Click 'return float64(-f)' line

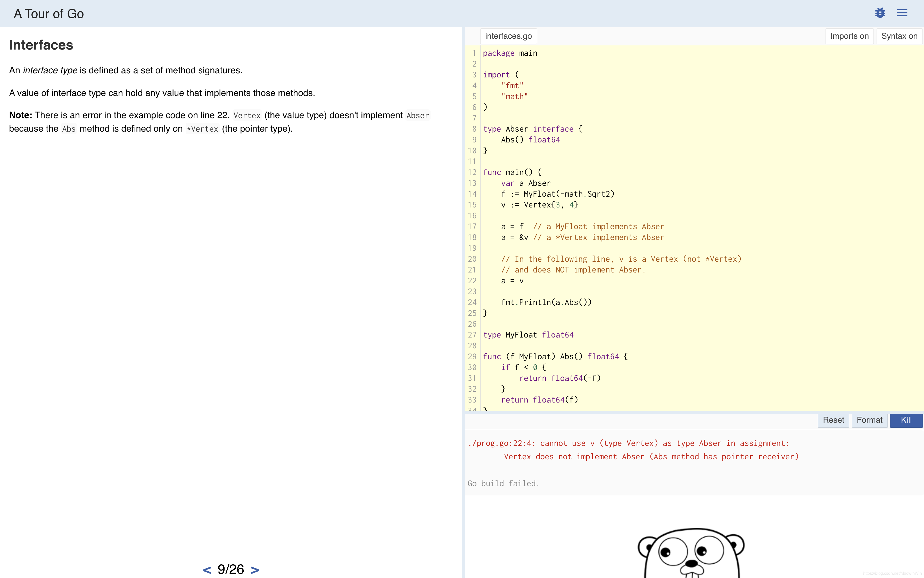click(x=560, y=379)
